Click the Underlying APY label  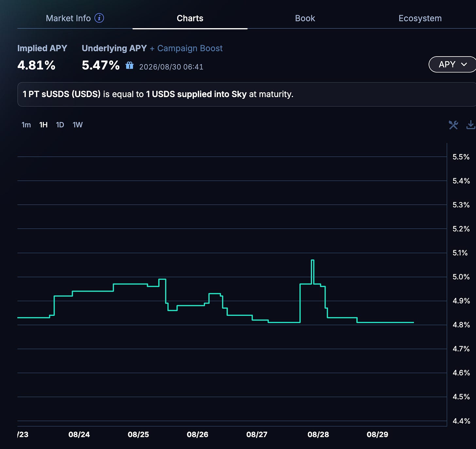114,48
